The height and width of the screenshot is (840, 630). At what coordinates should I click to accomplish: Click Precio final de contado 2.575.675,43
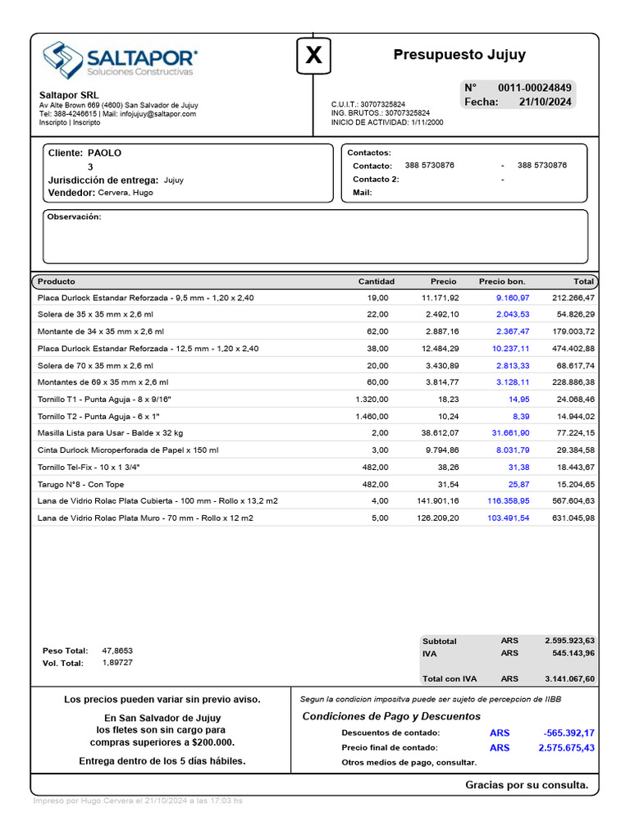[x=566, y=748]
